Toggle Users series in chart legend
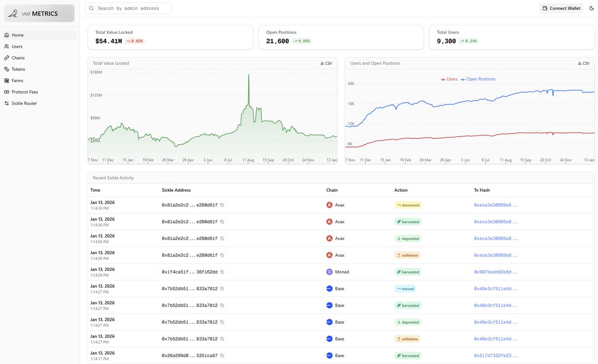598x364 pixels. pyautogui.click(x=449, y=79)
